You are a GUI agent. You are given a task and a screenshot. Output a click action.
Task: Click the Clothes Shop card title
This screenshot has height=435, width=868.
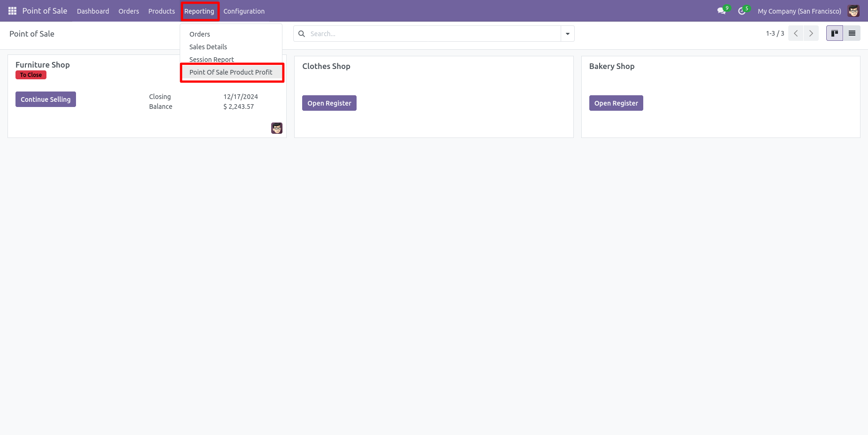coord(326,66)
